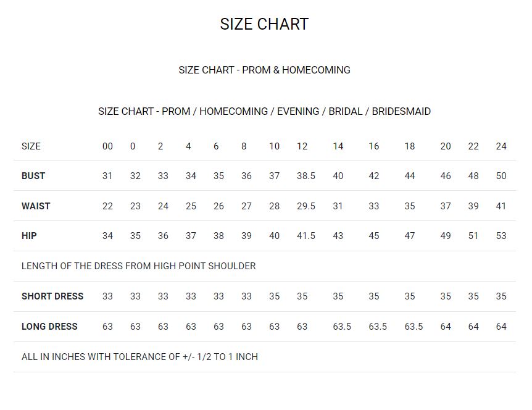Screen dimensions: 532x410
Task: Click the SIZE CHART main heading
Action: pyautogui.click(x=264, y=24)
